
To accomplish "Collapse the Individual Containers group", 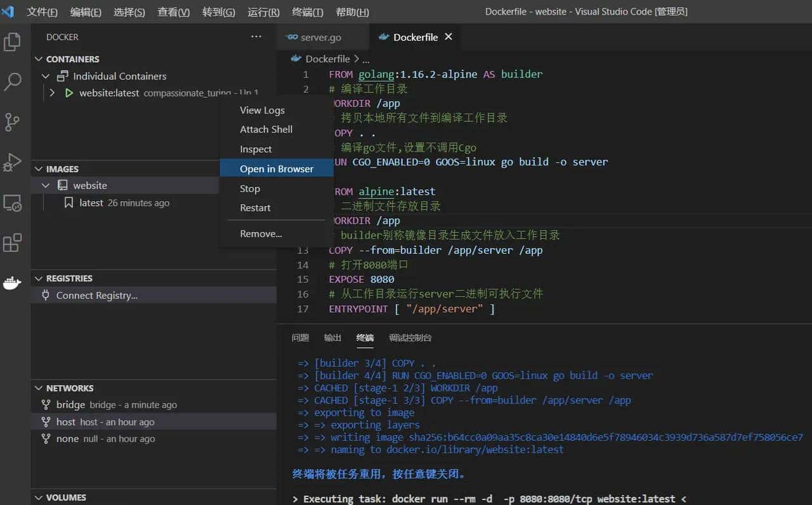I will (45, 75).
